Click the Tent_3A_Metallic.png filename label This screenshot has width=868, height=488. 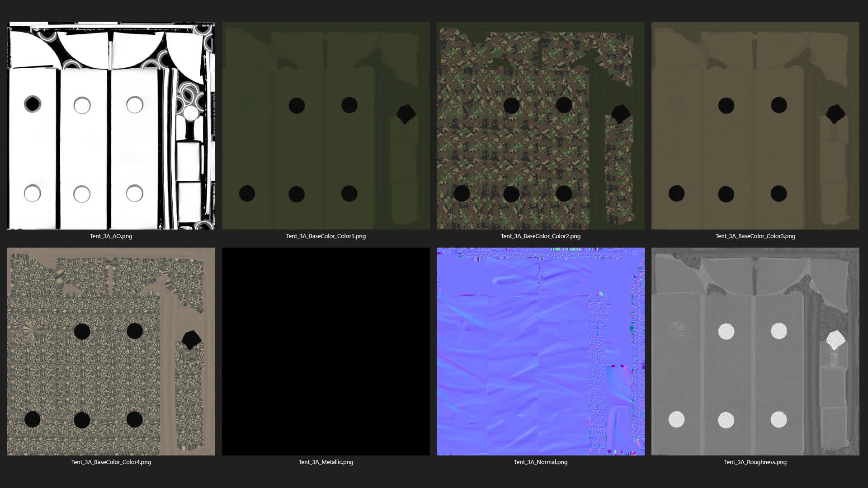[325, 462]
